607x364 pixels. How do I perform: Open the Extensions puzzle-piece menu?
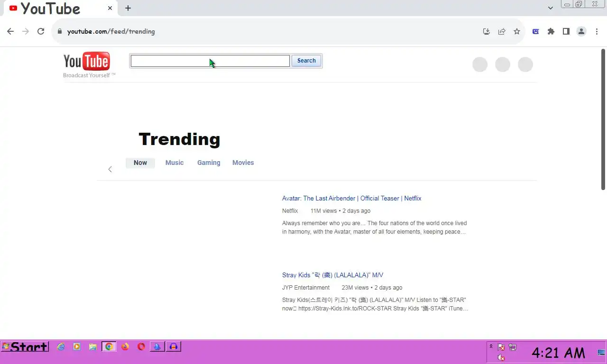click(x=551, y=31)
